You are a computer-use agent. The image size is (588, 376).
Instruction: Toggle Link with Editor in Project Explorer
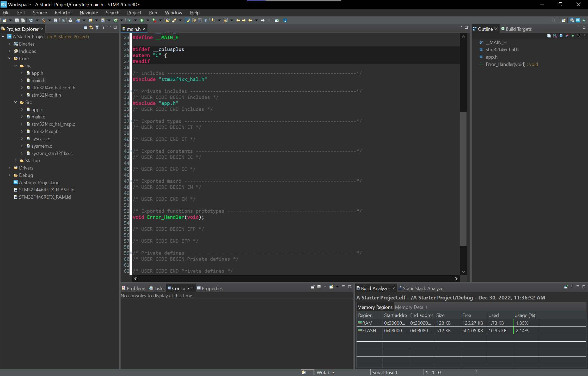tap(91, 27)
